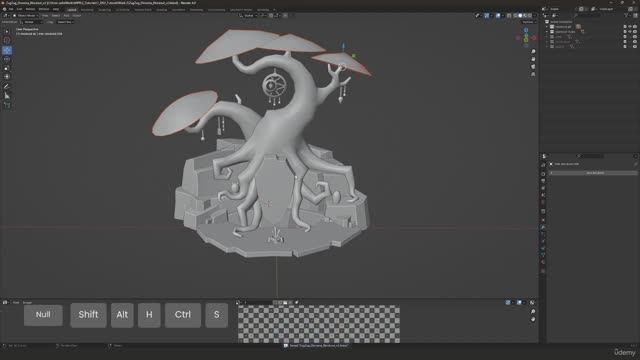The width and height of the screenshot is (640, 360).
Task: Select the Rotate tool
Action: pyautogui.click(x=7, y=59)
